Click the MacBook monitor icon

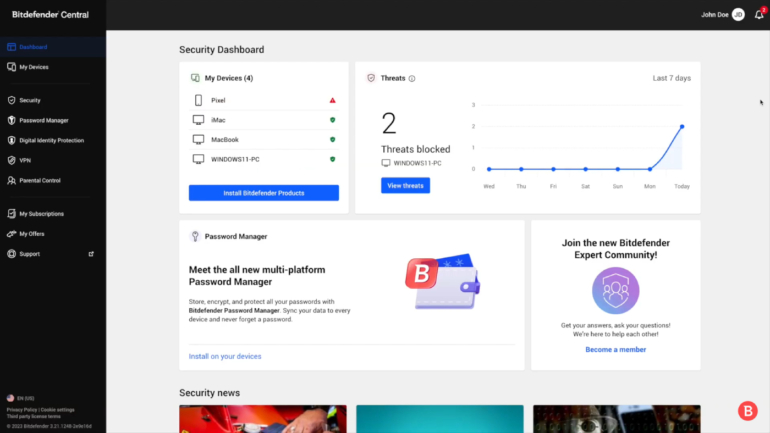click(x=198, y=139)
